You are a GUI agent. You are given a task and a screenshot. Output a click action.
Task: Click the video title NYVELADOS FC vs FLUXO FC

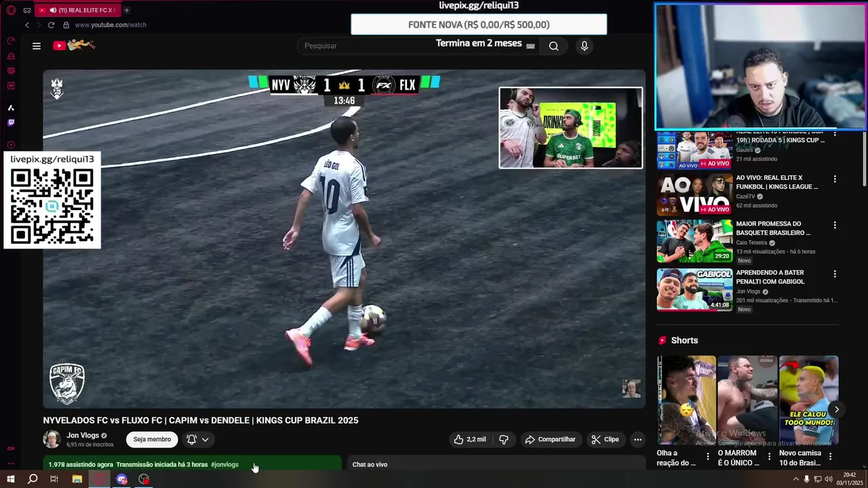200,420
